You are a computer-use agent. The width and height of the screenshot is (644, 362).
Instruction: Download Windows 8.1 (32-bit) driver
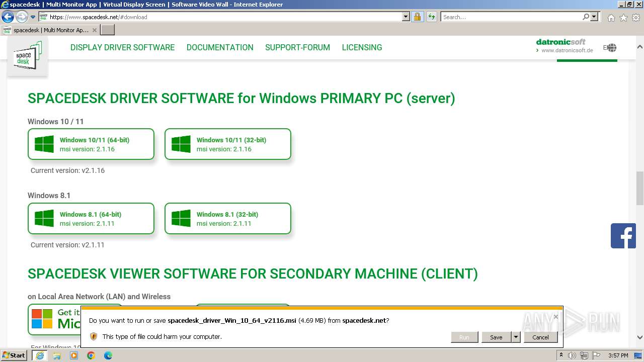click(228, 219)
